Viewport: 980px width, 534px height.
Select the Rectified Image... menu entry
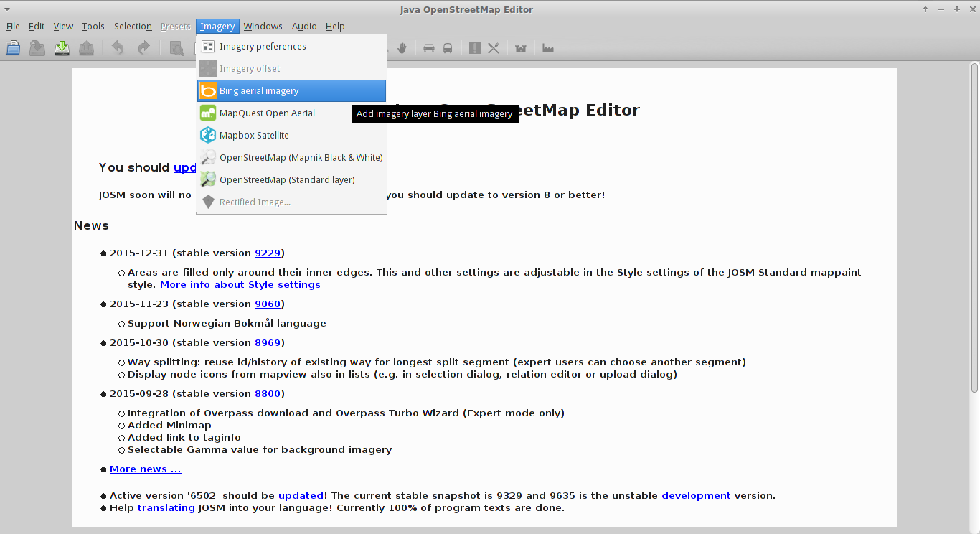pyautogui.click(x=292, y=202)
